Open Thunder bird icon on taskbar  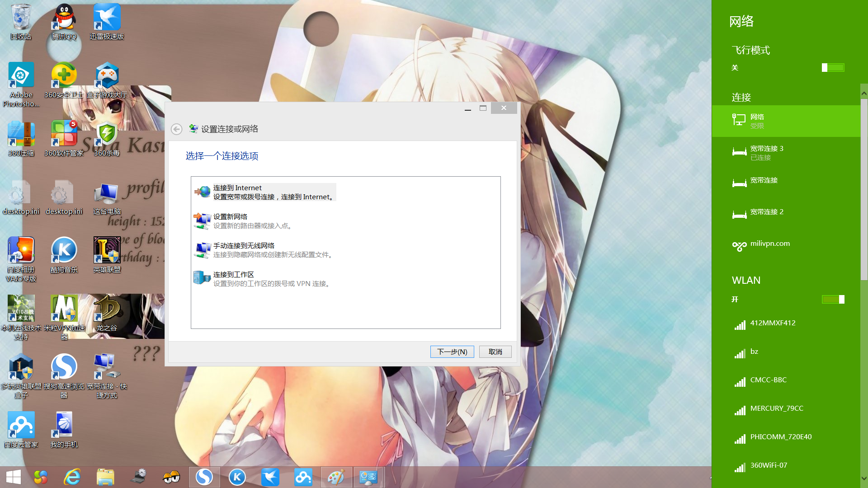coord(270,477)
